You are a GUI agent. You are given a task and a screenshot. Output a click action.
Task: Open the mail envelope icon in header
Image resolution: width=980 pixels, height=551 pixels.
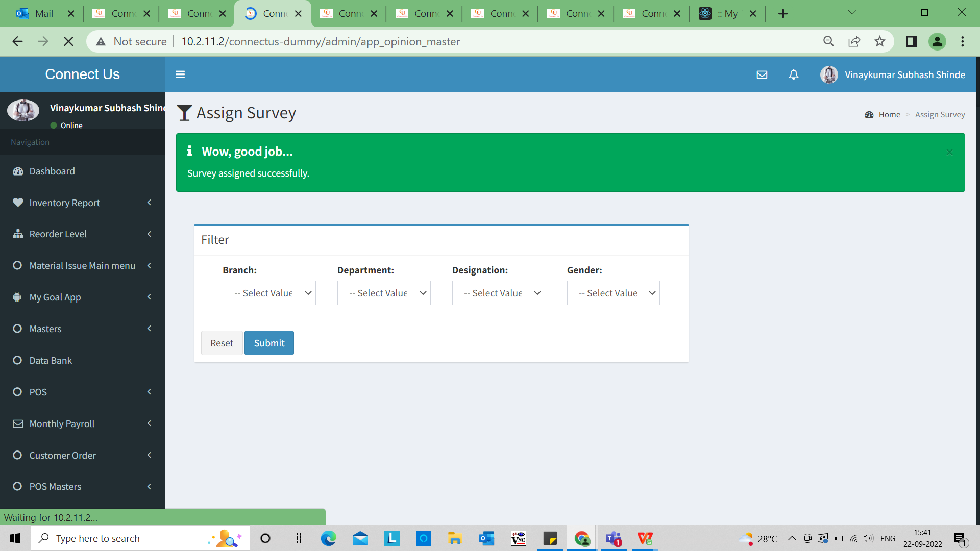point(762,75)
